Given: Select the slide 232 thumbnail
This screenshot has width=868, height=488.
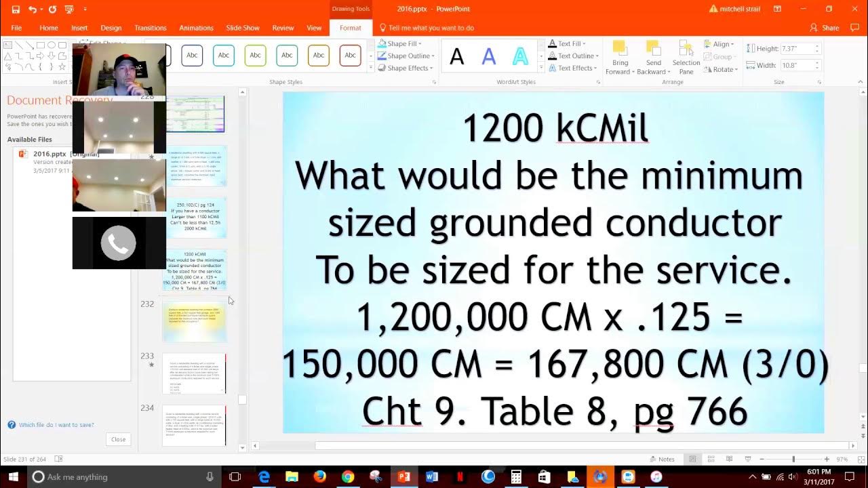Looking at the screenshot, I should pos(195,322).
